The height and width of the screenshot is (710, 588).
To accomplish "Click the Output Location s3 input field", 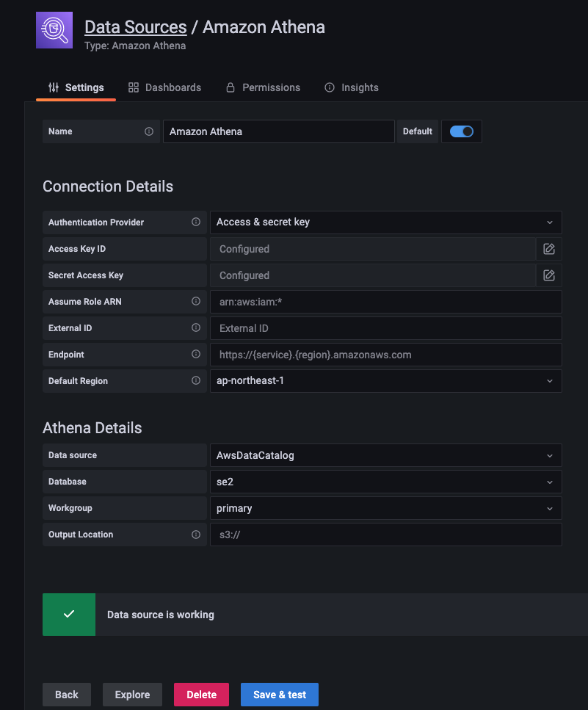I will (x=385, y=535).
